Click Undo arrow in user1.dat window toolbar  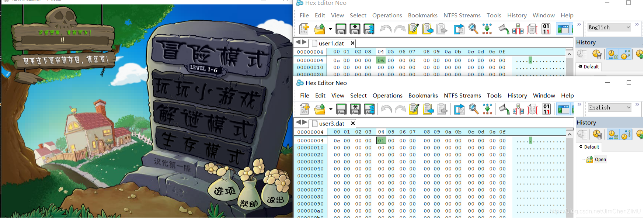pos(386,29)
